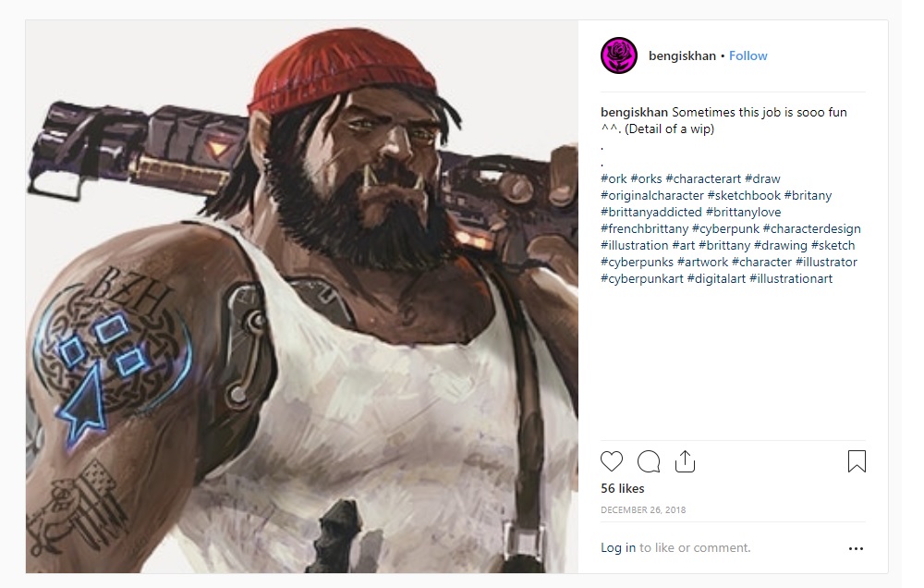The height and width of the screenshot is (588, 924).
Task: Click the heart like icon
Action: point(612,461)
